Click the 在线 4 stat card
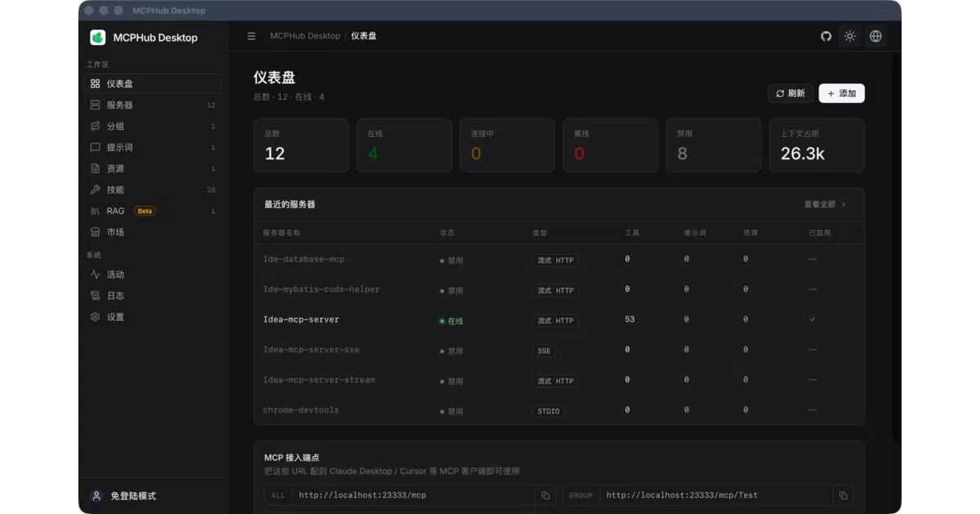Image resolution: width=980 pixels, height=514 pixels. 404,145
